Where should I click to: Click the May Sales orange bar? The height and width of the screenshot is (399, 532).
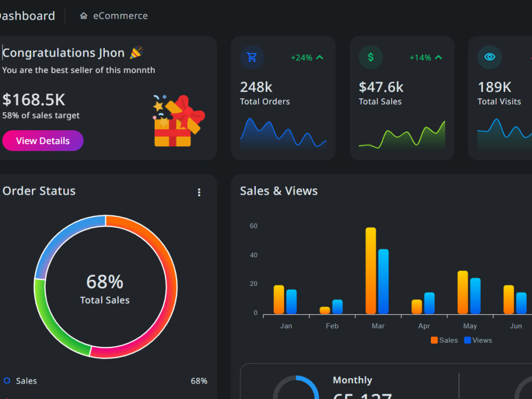[x=462, y=292]
